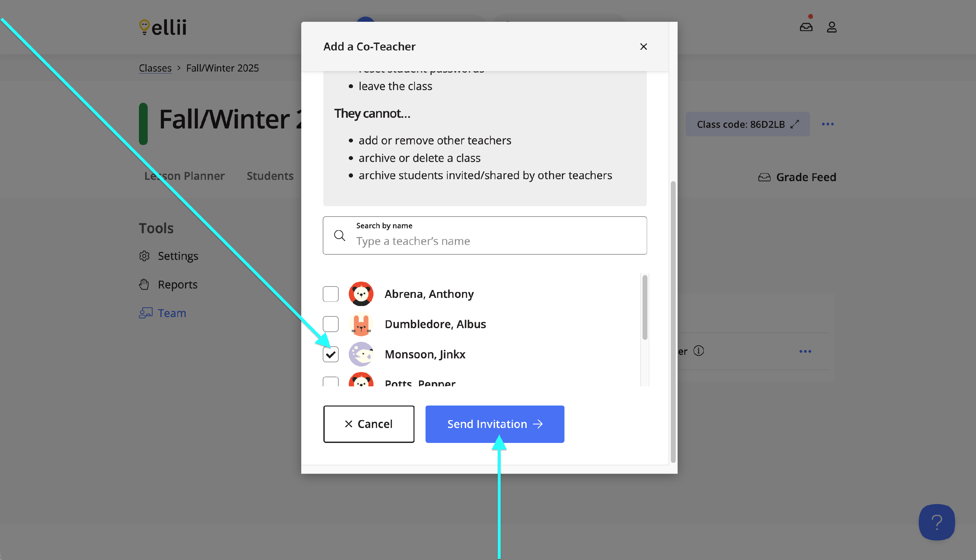Screen dimensions: 976x560
Task: Open the inbox notifications icon
Action: (806, 27)
